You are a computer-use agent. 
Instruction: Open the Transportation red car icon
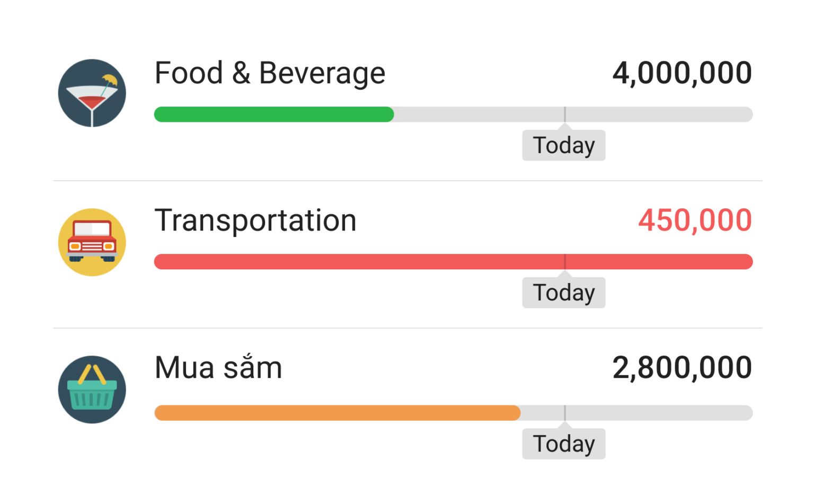[92, 242]
